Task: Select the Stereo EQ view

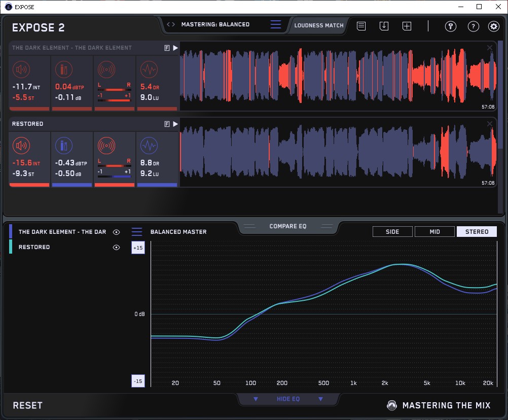Action: 477,232
